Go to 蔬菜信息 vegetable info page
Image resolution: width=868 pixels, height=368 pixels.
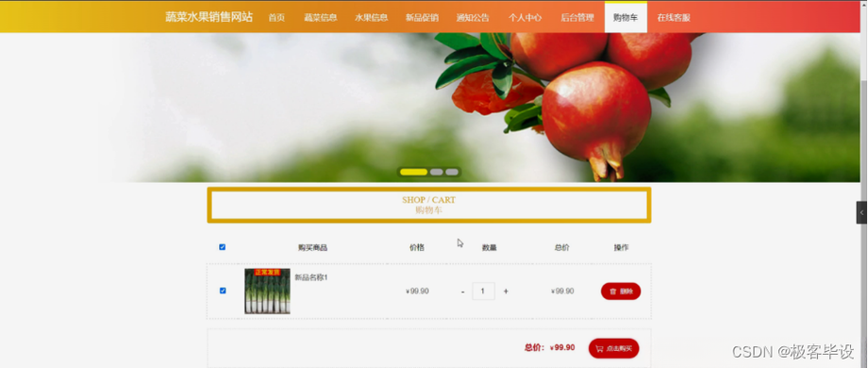tap(321, 18)
